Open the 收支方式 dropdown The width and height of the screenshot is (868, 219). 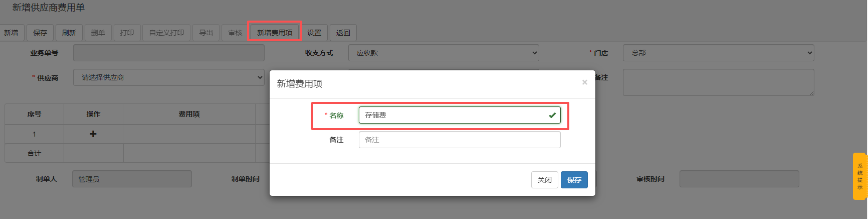[443, 53]
